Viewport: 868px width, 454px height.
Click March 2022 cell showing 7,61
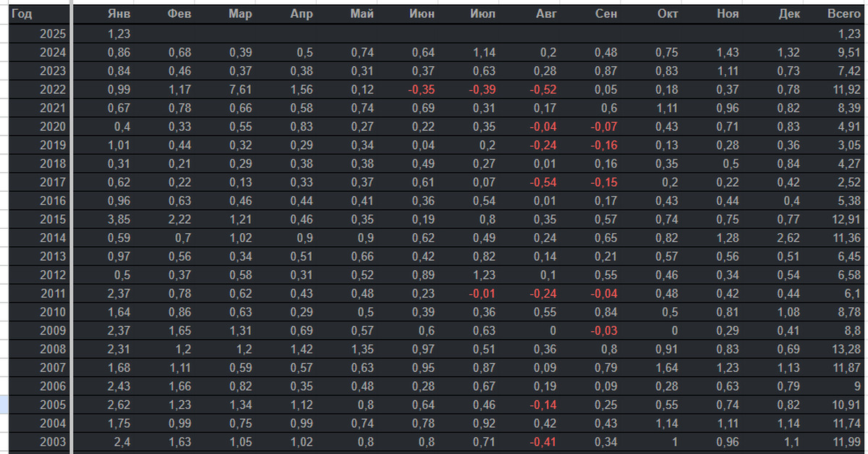[240, 89]
